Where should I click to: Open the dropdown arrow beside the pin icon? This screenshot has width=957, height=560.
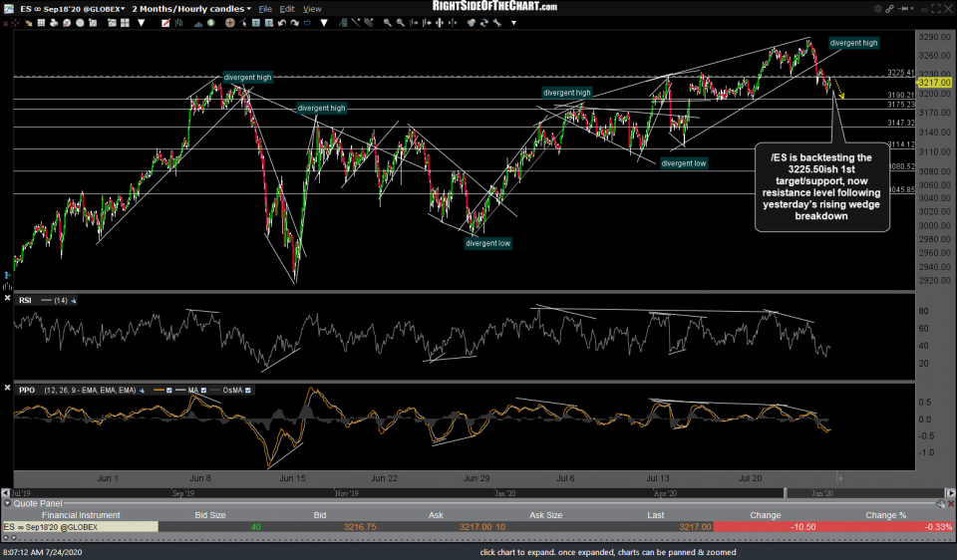(x=912, y=9)
